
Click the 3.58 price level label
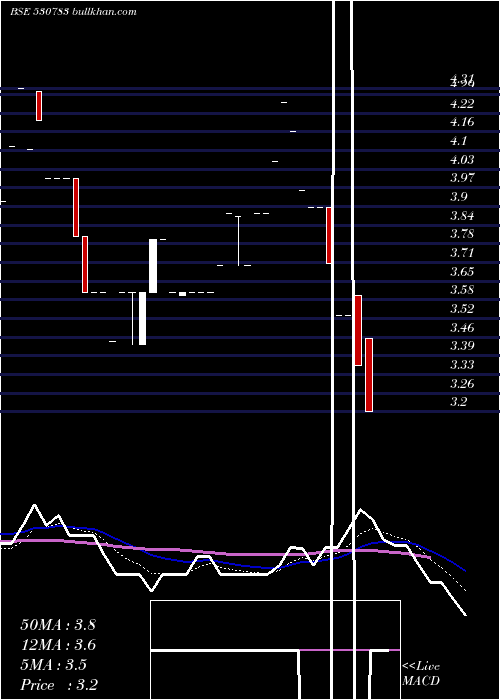coord(462,290)
